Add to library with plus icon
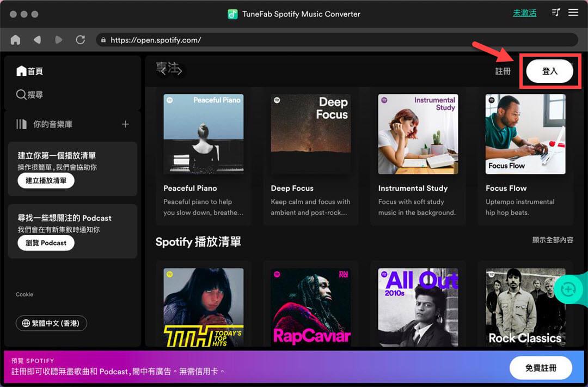Screen dimensions: 588x387 click(x=125, y=124)
